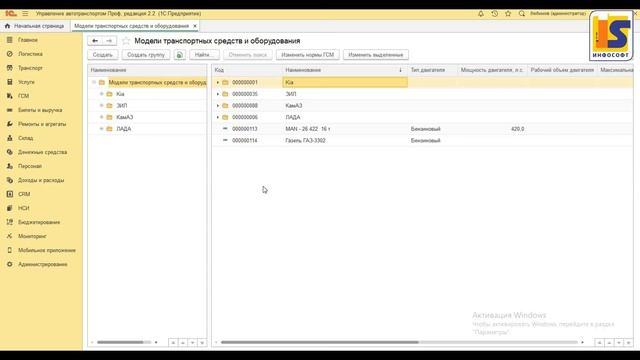Open Главное section in sidebar

(x=28, y=40)
